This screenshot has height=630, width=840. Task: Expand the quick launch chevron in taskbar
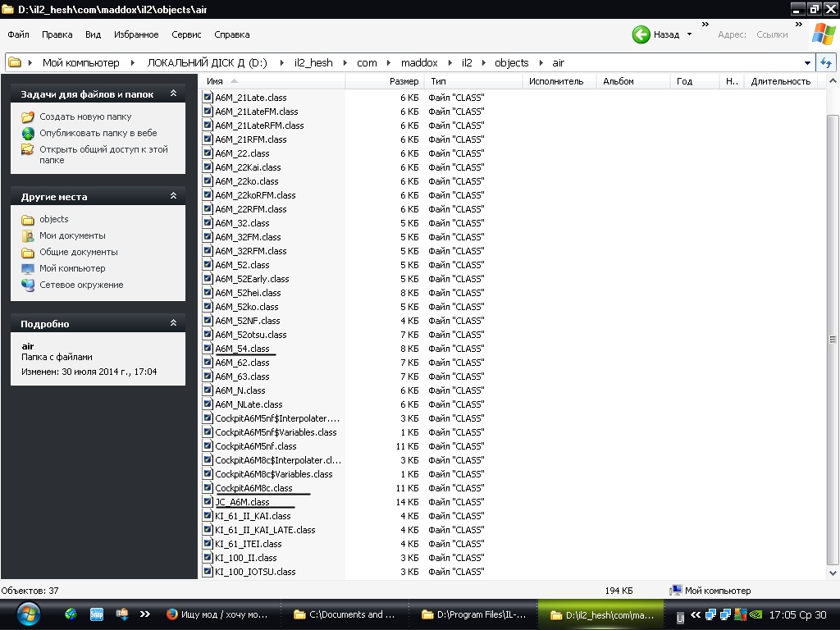pos(144,614)
